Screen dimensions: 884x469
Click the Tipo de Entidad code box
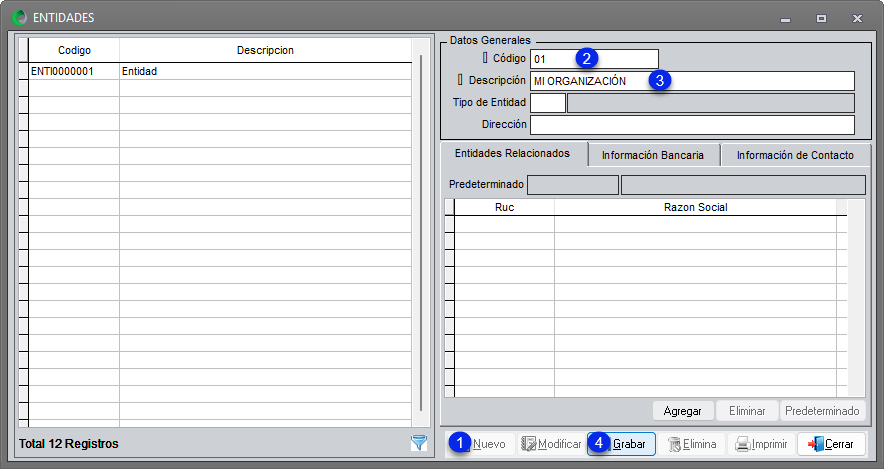click(x=547, y=103)
